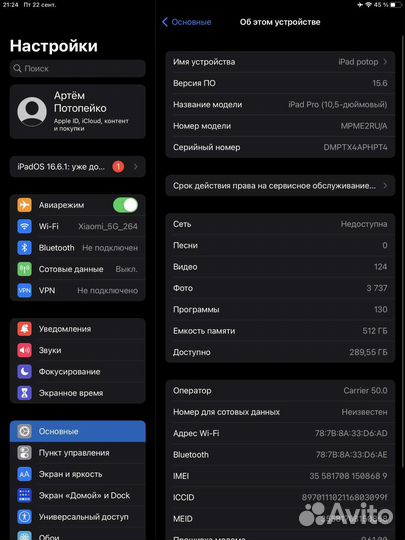Open Пункт управления switches icon
Image resolution: width=405 pixels, height=540 pixels.
pyautogui.click(x=24, y=453)
